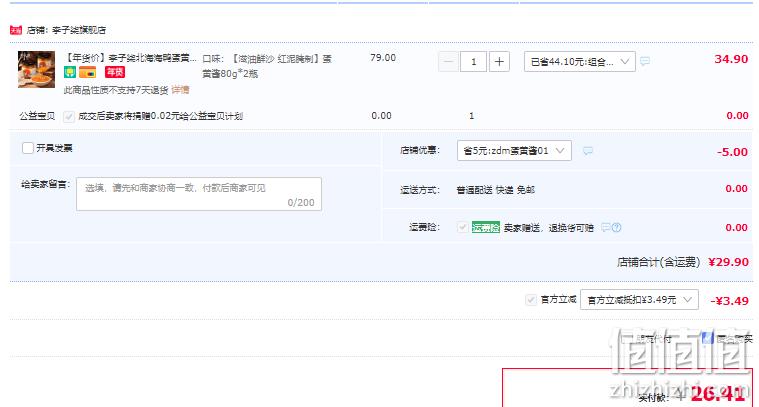Viewport: 759px width, 407px height.
Task: Click the 给卖家留言 message text box
Action: point(199,194)
